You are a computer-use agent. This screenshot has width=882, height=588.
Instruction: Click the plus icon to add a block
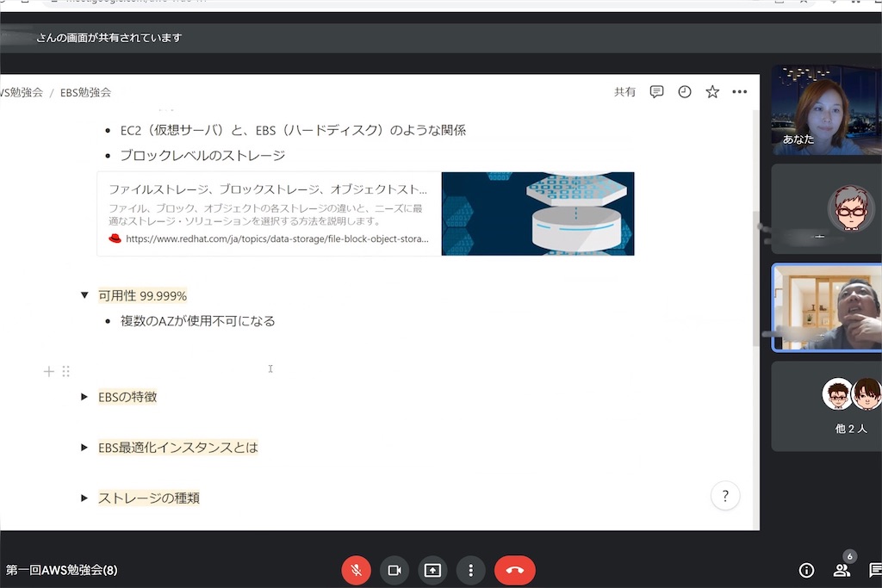49,371
